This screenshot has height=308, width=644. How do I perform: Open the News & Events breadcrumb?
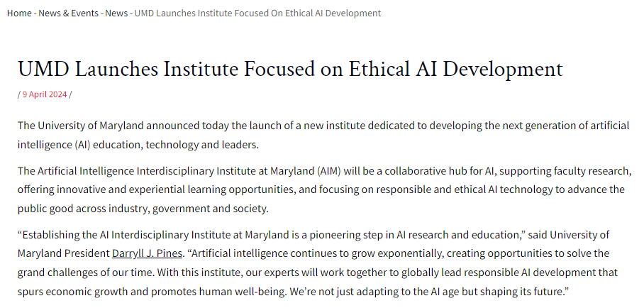pyautogui.click(x=69, y=13)
